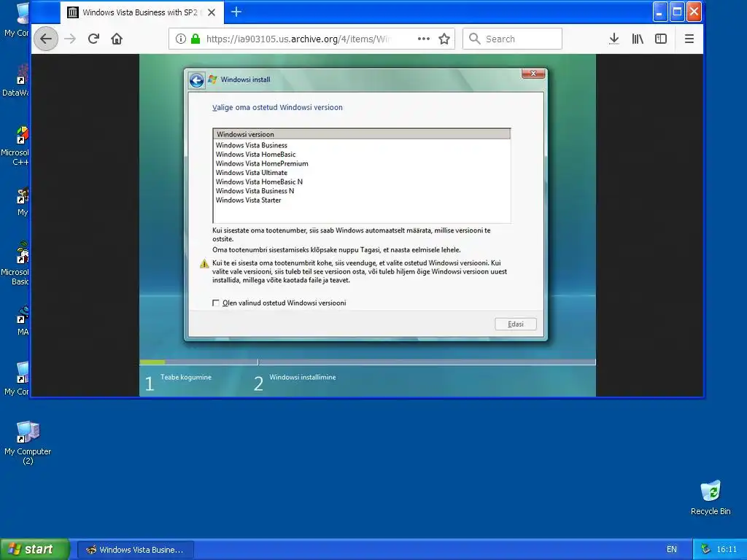
Task: Click the browser forward arrow
Action: tap(70, 39)
